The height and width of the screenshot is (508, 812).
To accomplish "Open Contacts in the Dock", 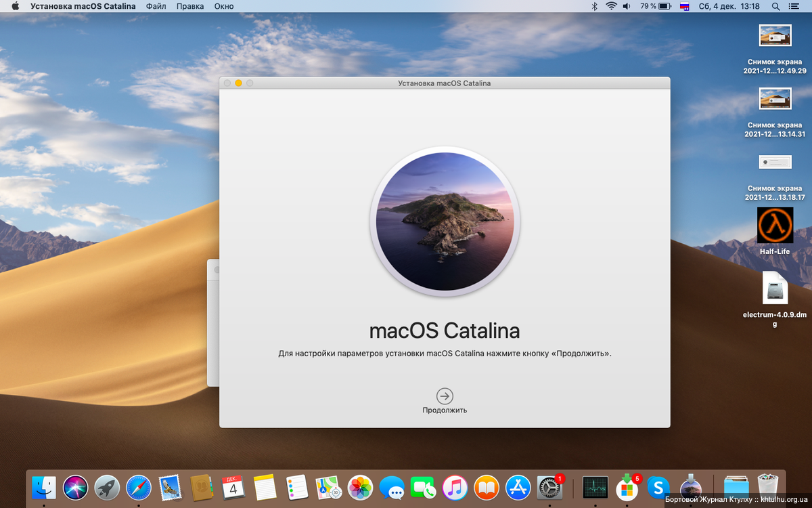I will 202,487.
